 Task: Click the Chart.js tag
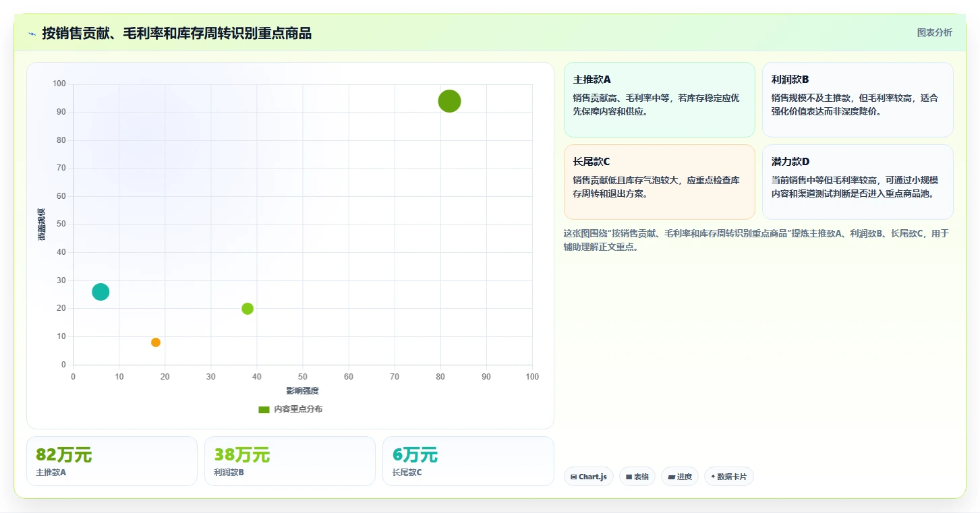(588, 477)
